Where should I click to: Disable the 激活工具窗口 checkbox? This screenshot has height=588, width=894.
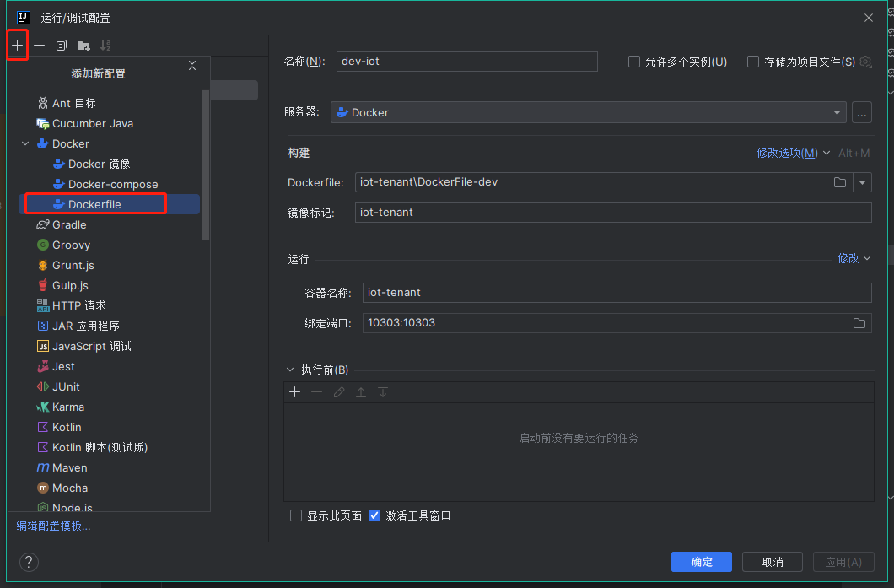(x=374, y=515)
